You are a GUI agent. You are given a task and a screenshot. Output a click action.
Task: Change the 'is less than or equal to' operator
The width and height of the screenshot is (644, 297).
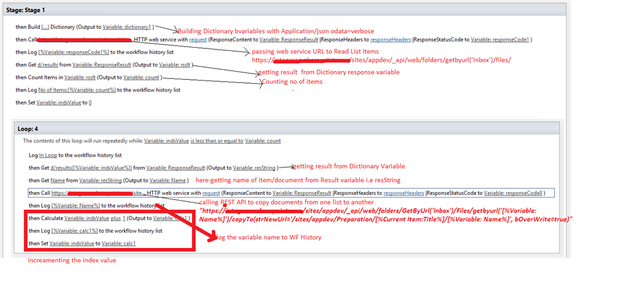[217, 141]
